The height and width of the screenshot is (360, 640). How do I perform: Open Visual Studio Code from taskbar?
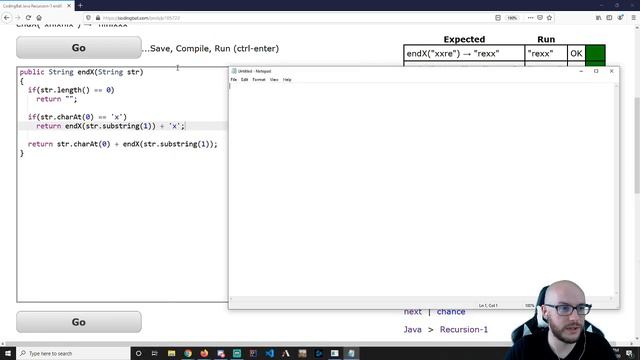[x=269, y=353]
